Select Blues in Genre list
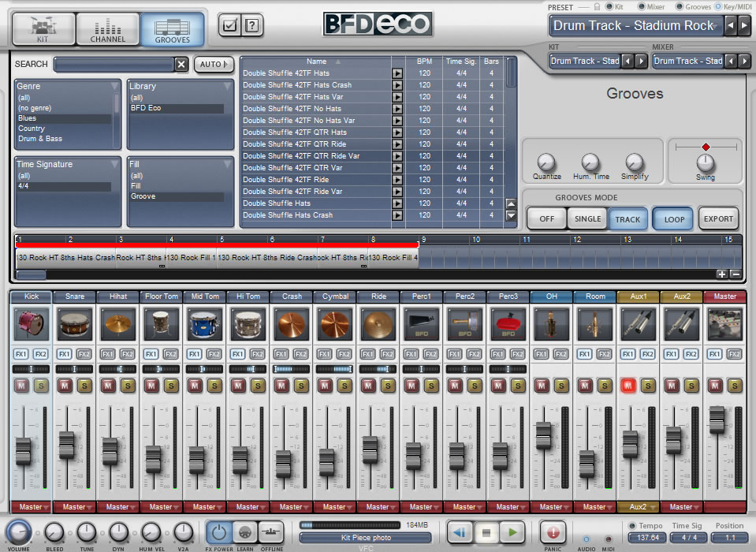The image size is (756, 552). pos(64,118)
